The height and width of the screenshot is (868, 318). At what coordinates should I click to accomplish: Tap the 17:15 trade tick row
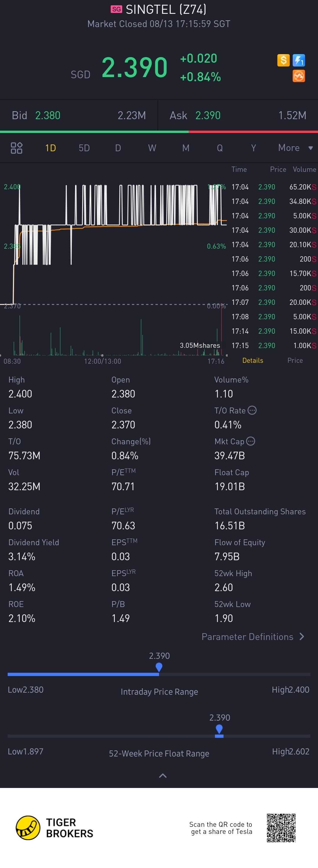[x=274, y=345]
